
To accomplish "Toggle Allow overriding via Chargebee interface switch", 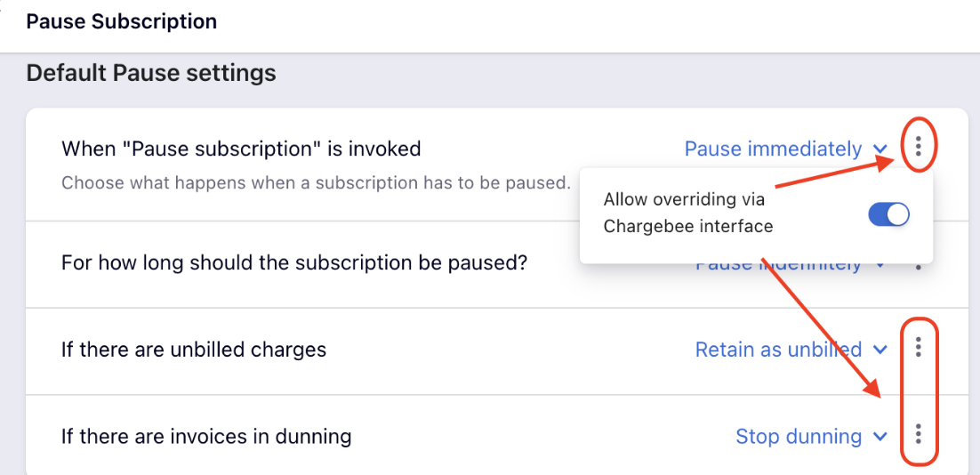I will [888, 214].
